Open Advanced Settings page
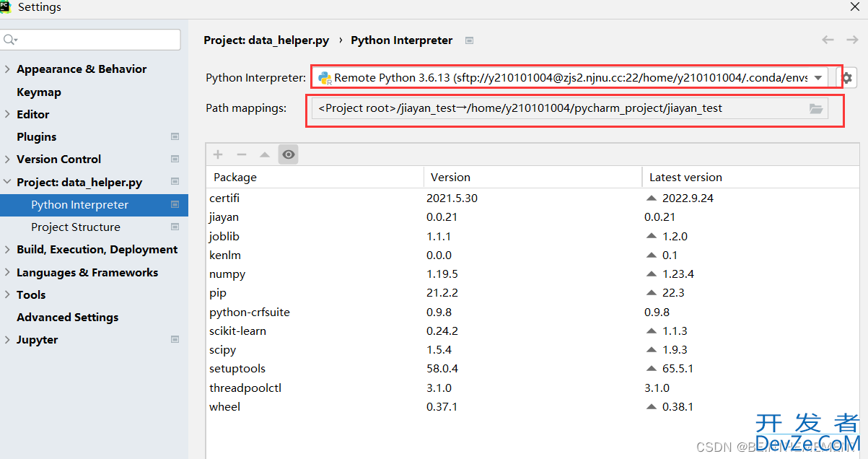The image size is (868, 459). coord(68,317)
